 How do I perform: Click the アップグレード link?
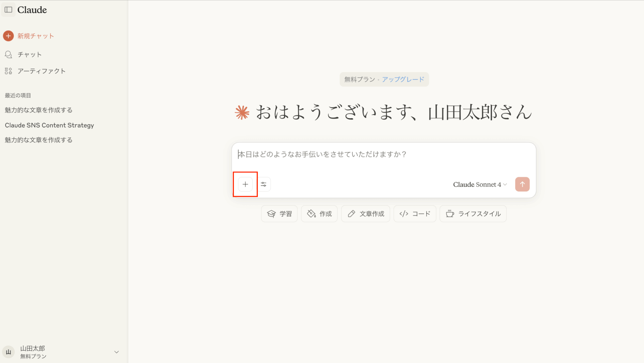pyautogui.click(x=403, y=79)
